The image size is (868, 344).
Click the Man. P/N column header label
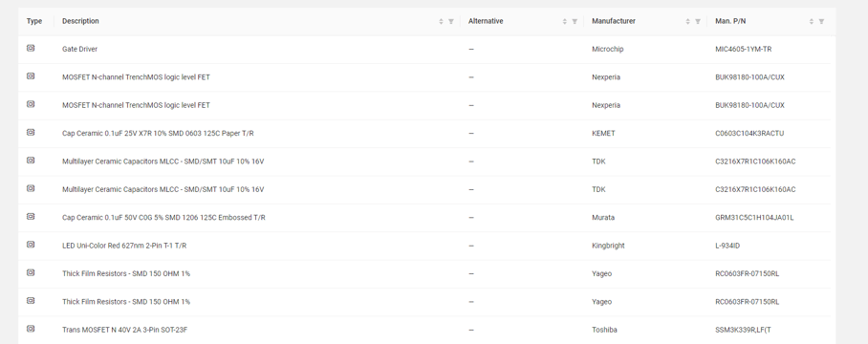pyautogui.click(x=730, y=21)
